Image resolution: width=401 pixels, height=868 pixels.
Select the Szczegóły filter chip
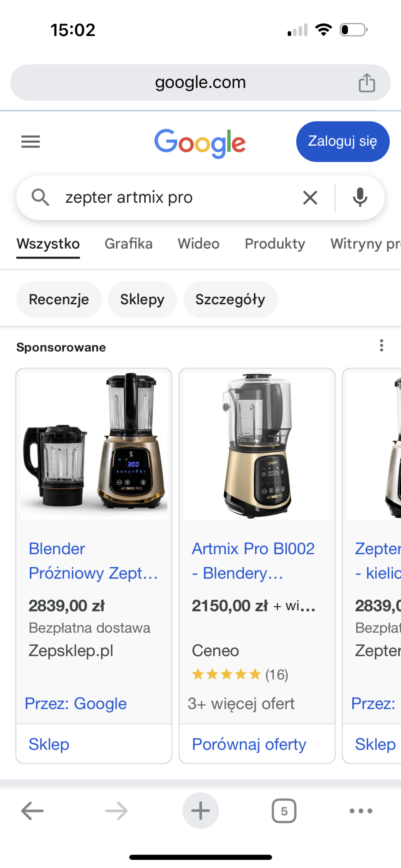click(230, 299)
